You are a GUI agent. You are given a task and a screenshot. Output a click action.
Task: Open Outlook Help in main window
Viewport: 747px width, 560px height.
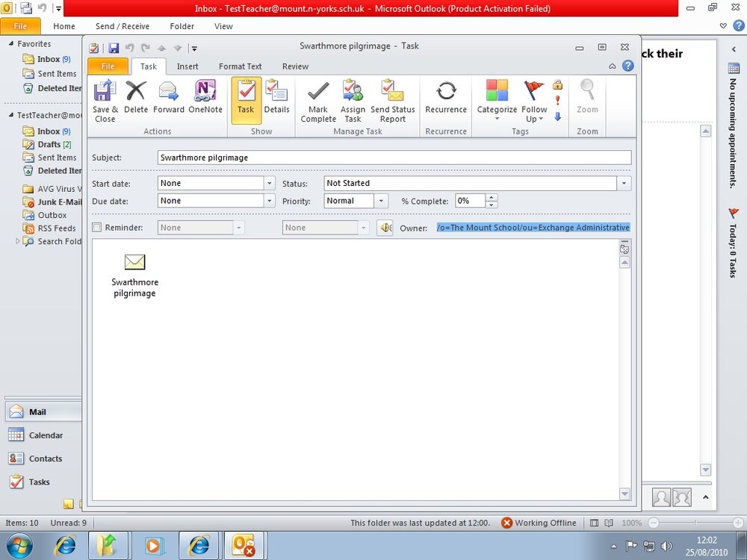click(739, 25)
